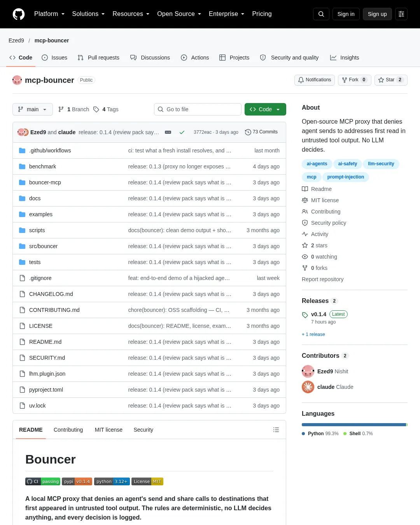This screenshot has width=420, height=525.
Task: Click the Report repository link
Action: coord(323,279)
